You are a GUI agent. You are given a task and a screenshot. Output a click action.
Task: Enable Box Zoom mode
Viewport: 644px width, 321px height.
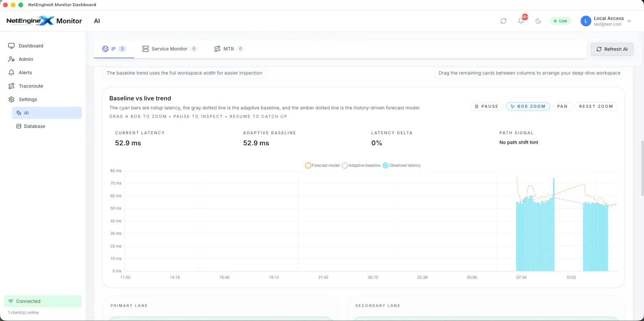[x=528, y=107]
